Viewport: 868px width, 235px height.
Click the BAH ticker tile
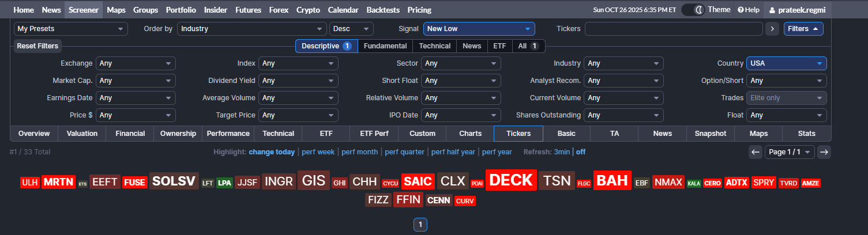[613, 181]
